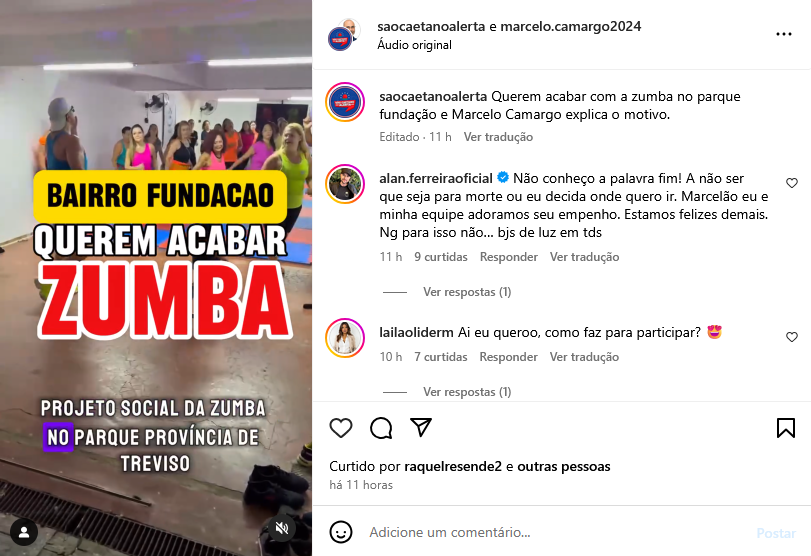Image resolution: width=811 pixels, height=556 pixels.
Task: Open marcelo.camargo2024 profile from header
Action: pyautogui.click(x=570, y=26)
